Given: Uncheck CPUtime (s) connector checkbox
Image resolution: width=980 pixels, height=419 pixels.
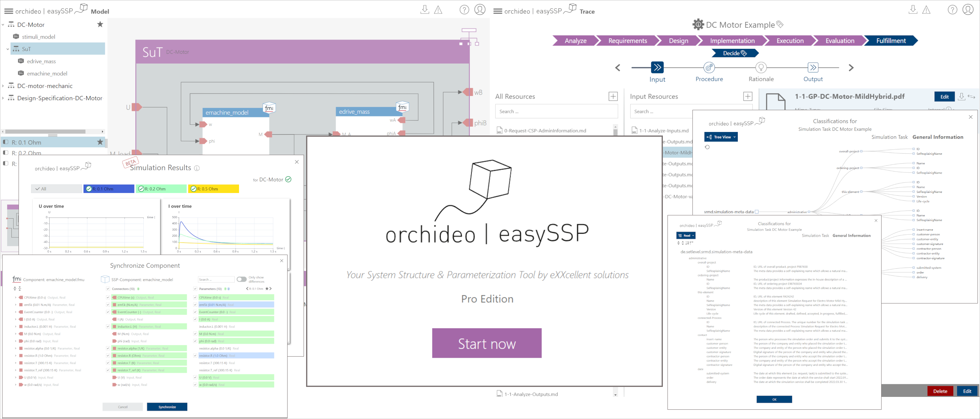Looking at the screenshot, I should pyautogui.click(x=108, y=298).
